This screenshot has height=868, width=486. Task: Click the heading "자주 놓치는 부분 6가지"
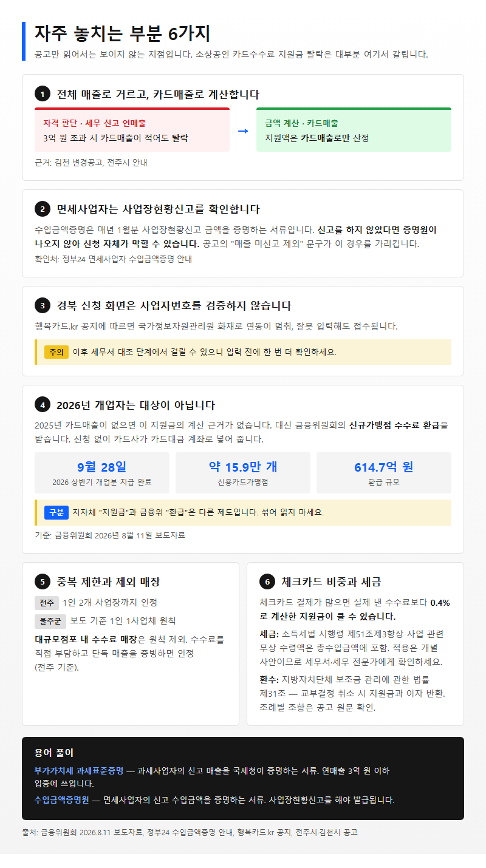122,33
